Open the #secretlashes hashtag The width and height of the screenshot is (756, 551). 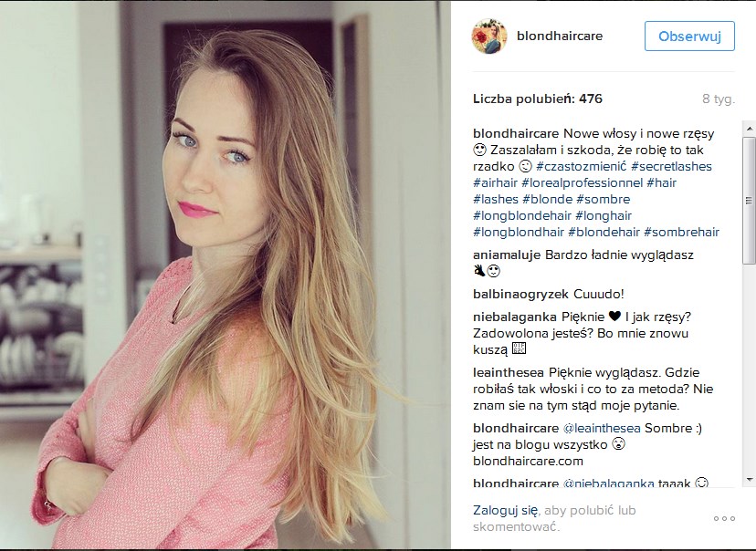671,166
